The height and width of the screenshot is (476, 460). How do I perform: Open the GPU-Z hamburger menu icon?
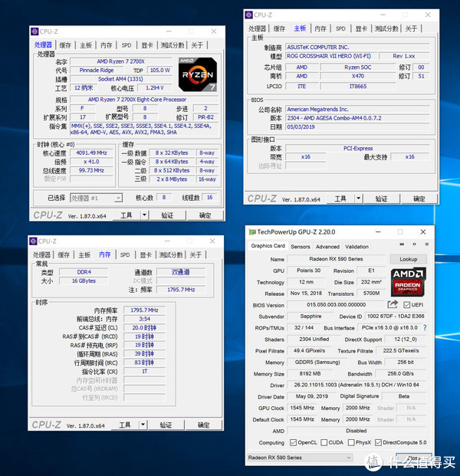coord(426,244)
